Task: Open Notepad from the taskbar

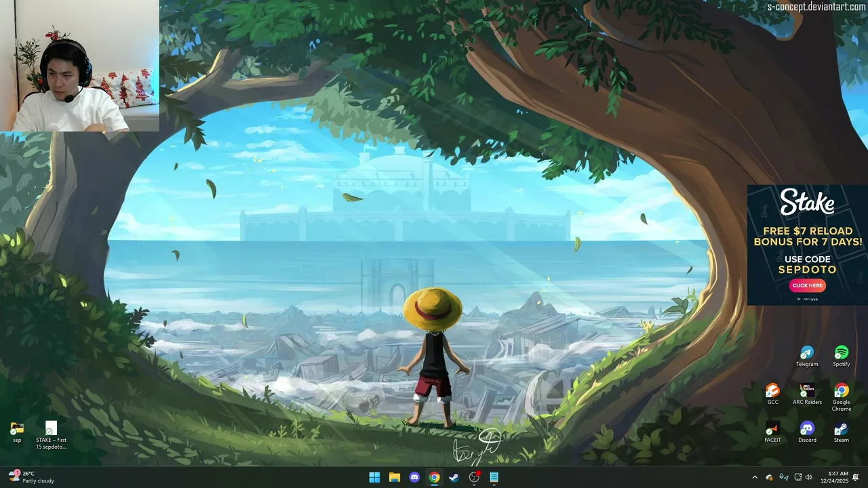Action: pyautogui.click(x=494, y=477)
